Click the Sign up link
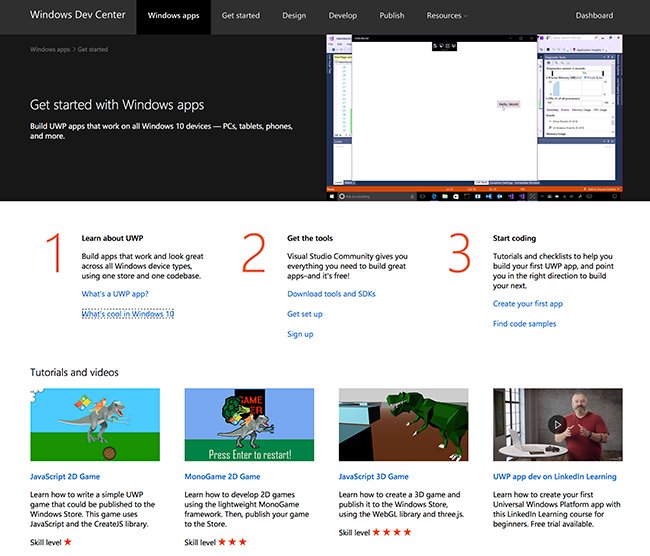This screenshot has width=650, height=556. [300, 334]
